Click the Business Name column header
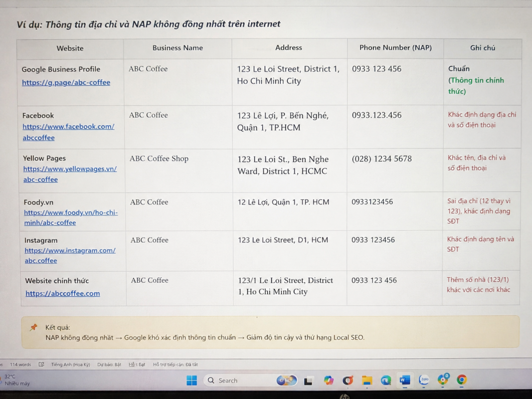This screenshot has width=532, height=399. 178,48
